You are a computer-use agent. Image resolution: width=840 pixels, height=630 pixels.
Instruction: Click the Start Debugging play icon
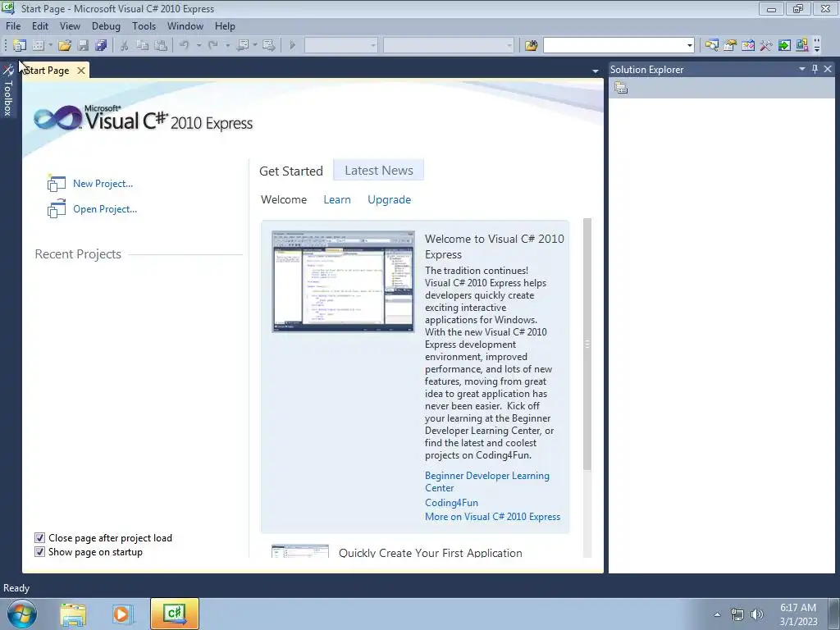pyautogui.click(x=293, y=46)
